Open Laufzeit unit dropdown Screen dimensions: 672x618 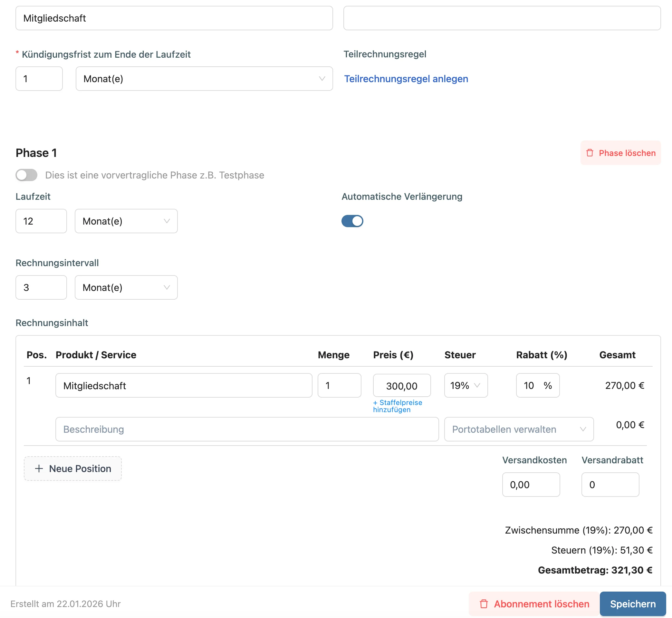[126, 221]
